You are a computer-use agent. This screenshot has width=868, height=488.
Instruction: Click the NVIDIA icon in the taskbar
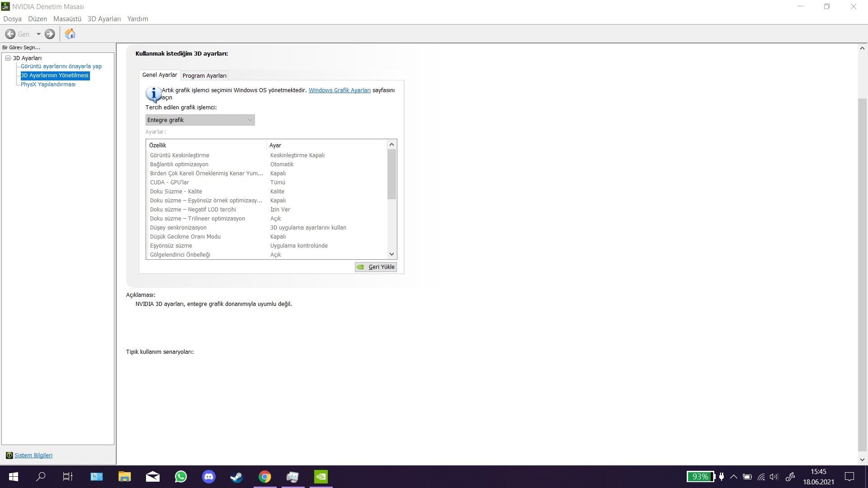[321, 476]
